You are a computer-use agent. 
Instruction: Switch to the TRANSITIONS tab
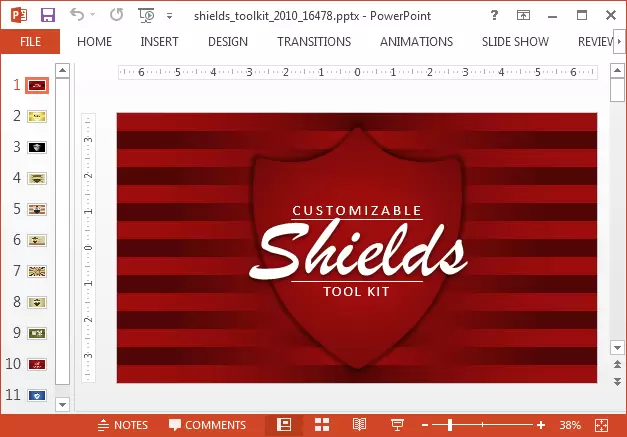click(314, 42)
